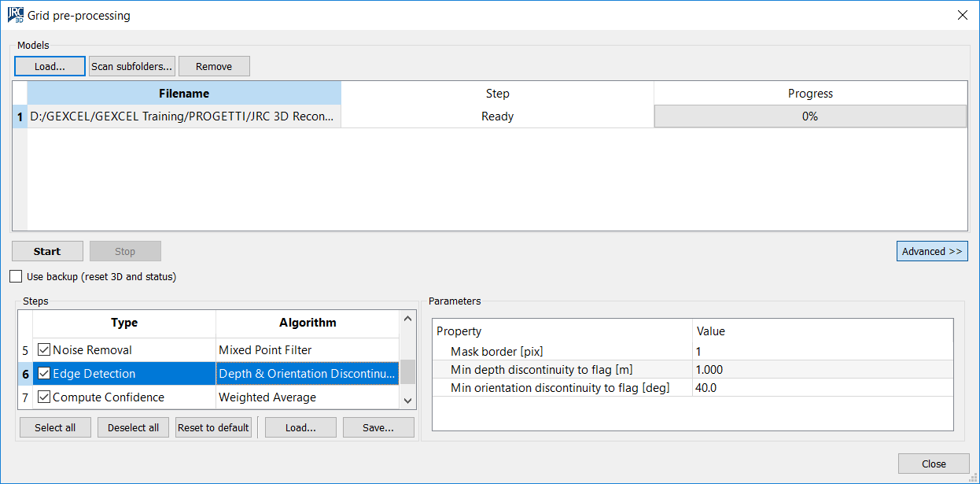Click the JRC 3D app icon in title bar
The width and height of the screenshot is (980, 484).
pos(15,15)
